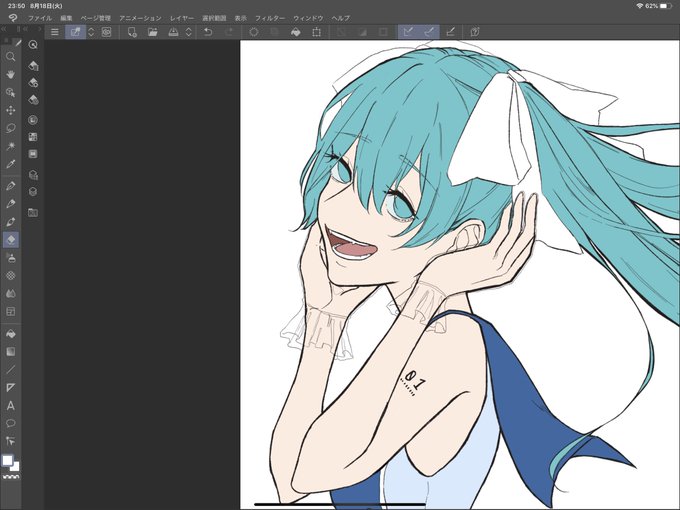Viewport: 680px width, 510px height.
Task: Select the Balloon tool
Action: [11, 423]
